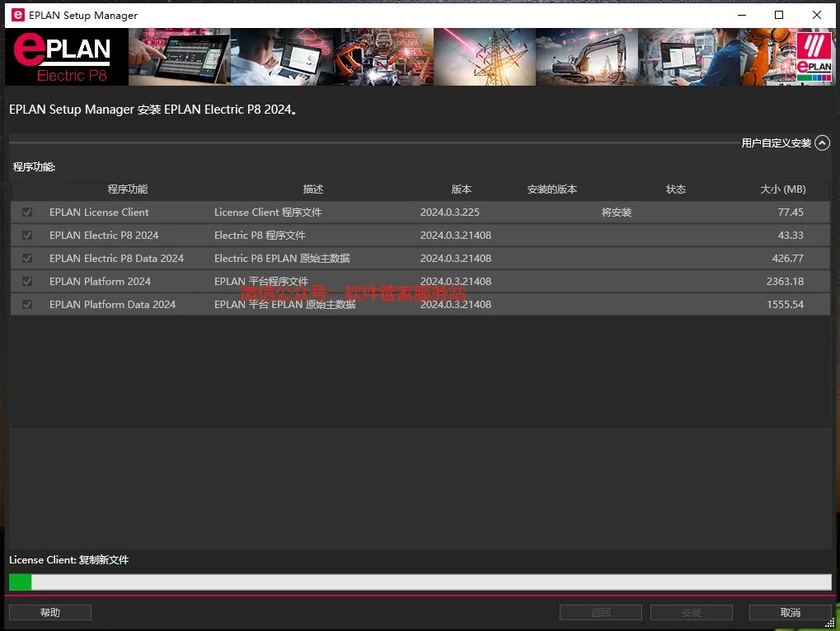Close the EPLAN Setup Manager window

(x=816, y=15)
